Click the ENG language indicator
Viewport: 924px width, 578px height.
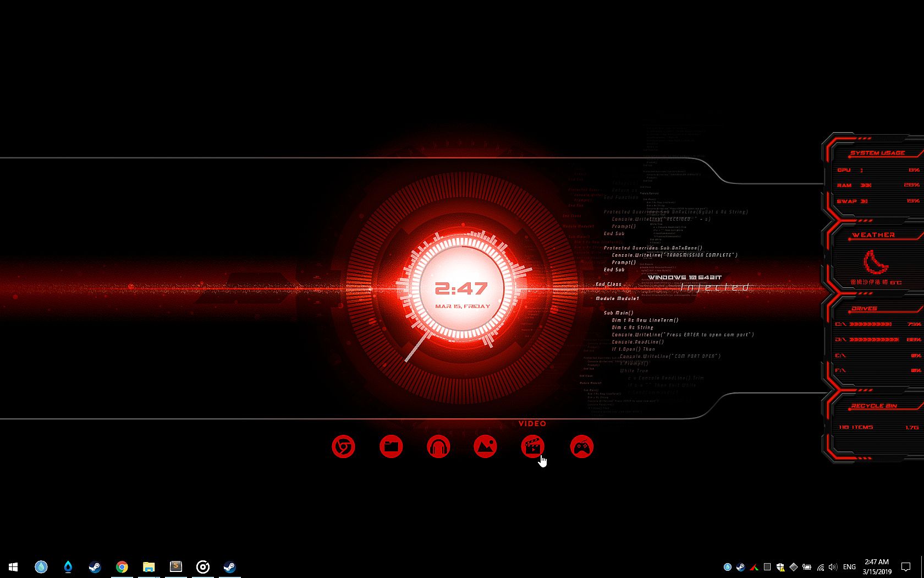pos(849,567)
